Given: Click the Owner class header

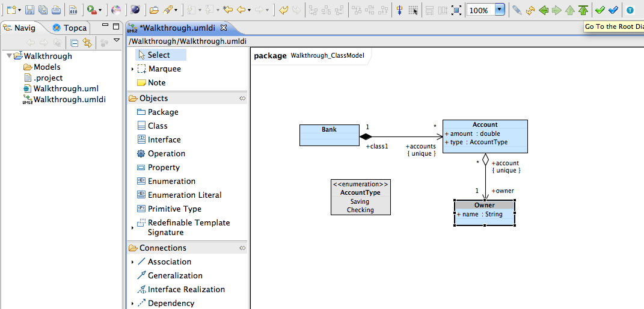Looking at the screenshot, I should [485, 205].
